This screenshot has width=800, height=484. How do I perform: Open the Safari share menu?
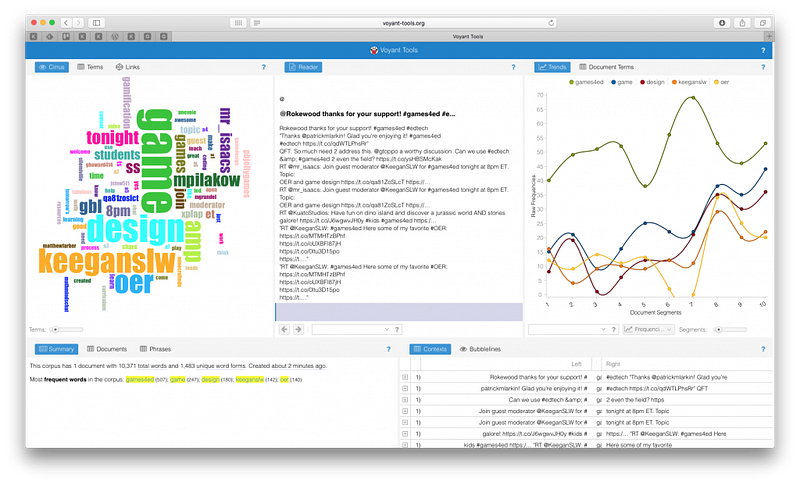(x=742, y=22)
